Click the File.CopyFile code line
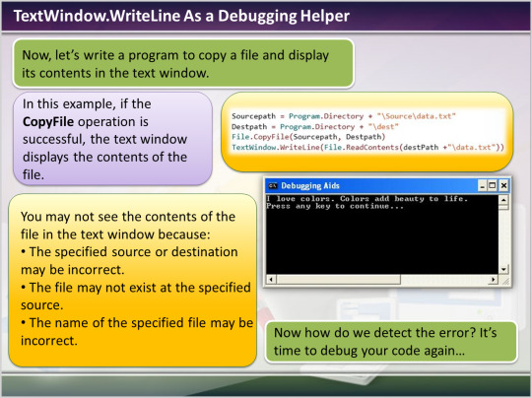This screenshot has width=532, height=398. [308, 137]
